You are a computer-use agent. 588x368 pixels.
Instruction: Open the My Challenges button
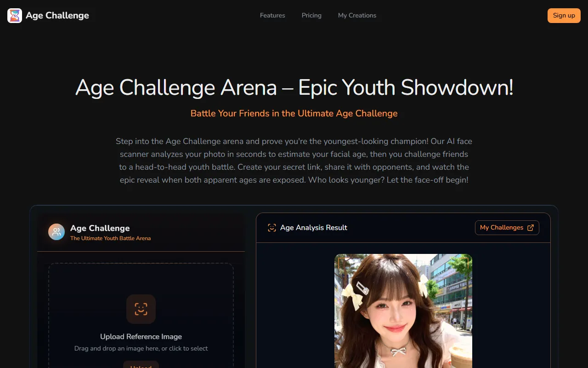507,228
